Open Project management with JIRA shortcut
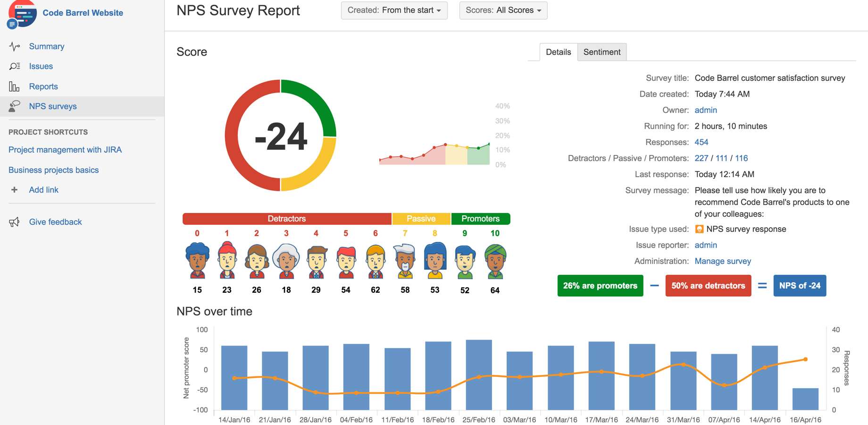The image size is (868, 425). click(x=65, y=150)
